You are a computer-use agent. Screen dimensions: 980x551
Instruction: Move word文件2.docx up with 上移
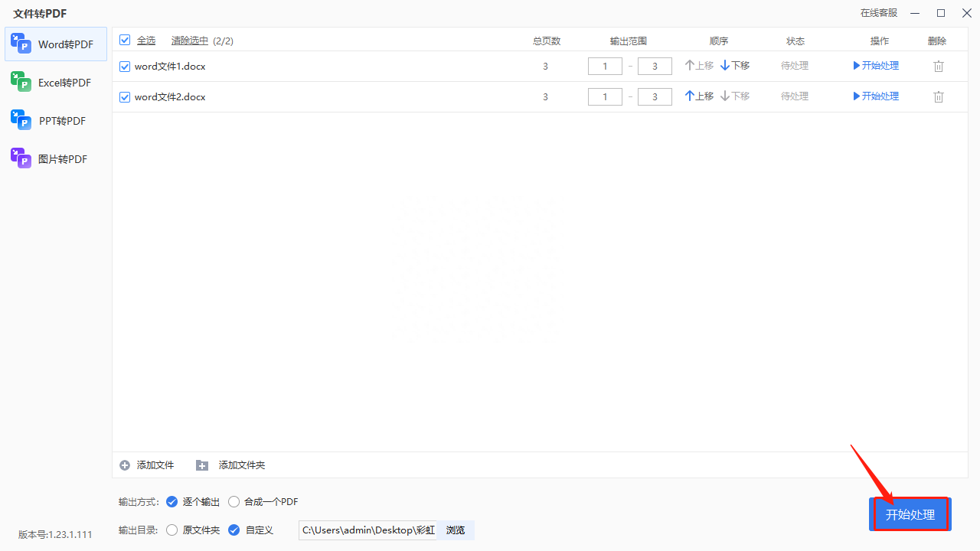[699, 96]
